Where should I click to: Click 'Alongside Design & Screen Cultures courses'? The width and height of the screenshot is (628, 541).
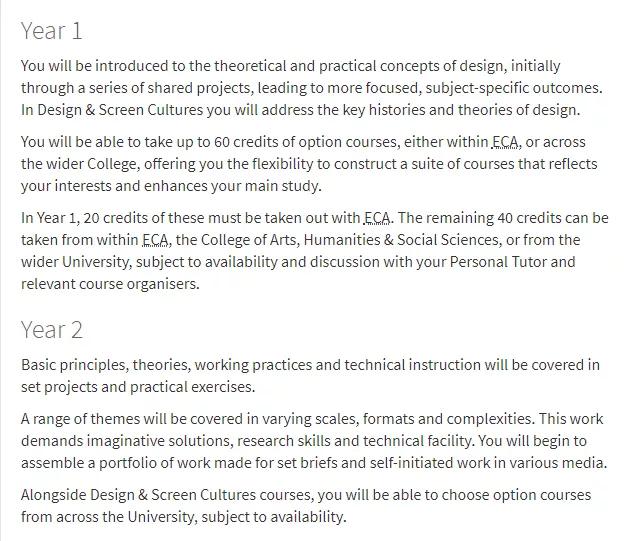point(166,495)
